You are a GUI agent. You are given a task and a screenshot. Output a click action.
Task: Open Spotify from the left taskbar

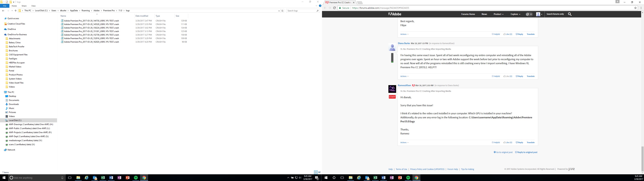point(136,178)
